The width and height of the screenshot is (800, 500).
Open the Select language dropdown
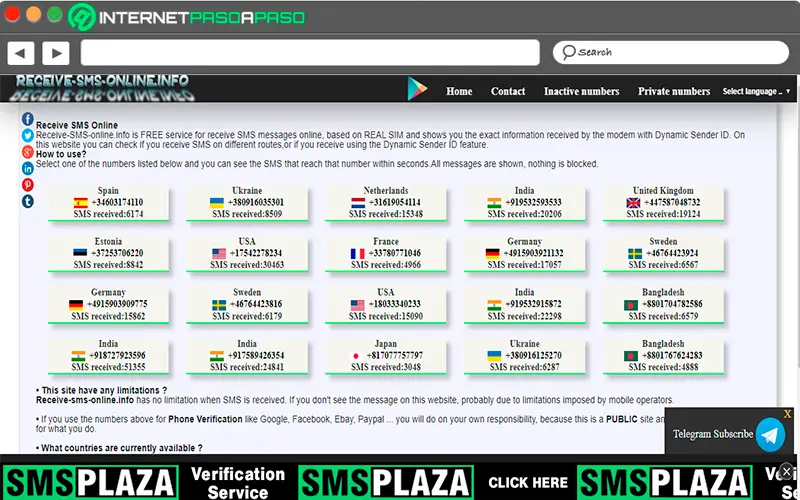[x=756, y=91]
